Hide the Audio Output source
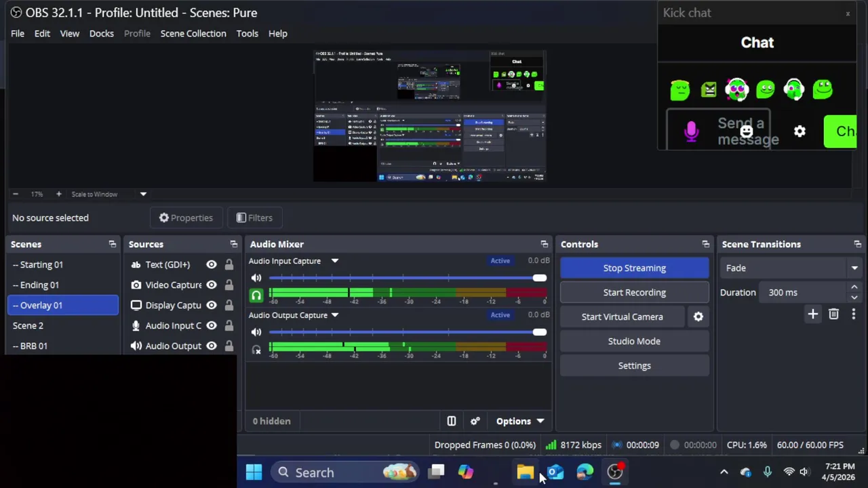This screenshot has height=488, width=868. click(x=212, y=346)
